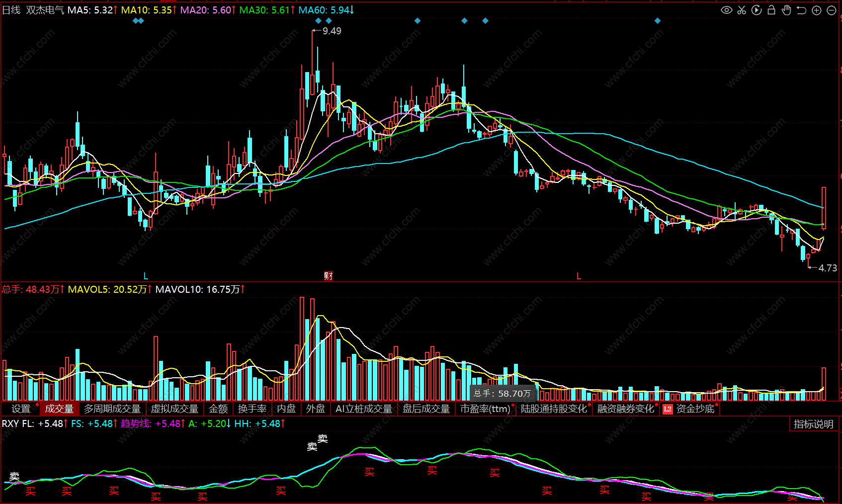
Task: Switch to AI立桩成交量 tab
Action: coord(364,409)
